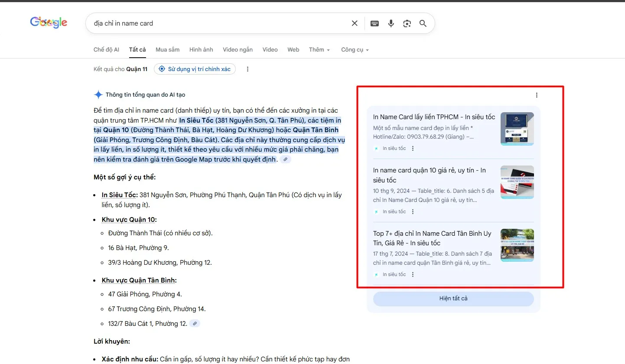625x364 pixels.
Task: Switch to the Chế độ AI tab
Action: (x=106, y=50)
